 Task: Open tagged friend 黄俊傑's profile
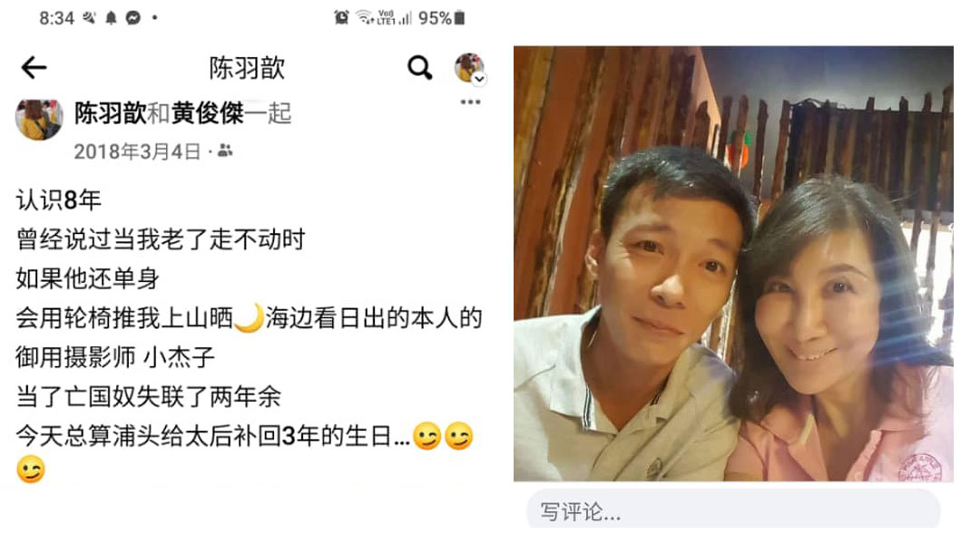click(208, 113)
